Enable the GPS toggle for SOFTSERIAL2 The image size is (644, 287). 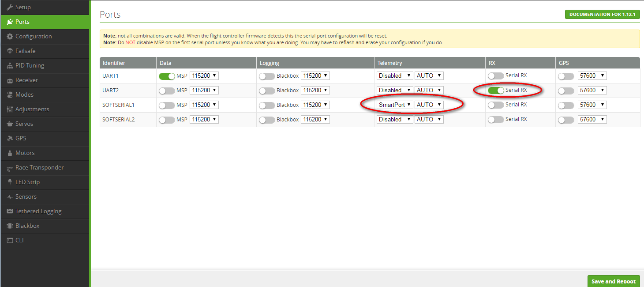(x=566, y=120)
